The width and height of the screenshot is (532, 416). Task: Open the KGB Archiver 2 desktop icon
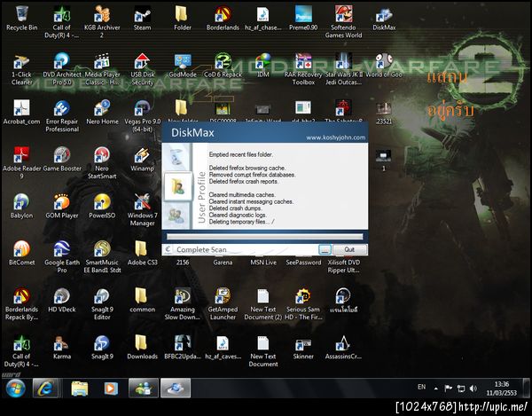102,21
